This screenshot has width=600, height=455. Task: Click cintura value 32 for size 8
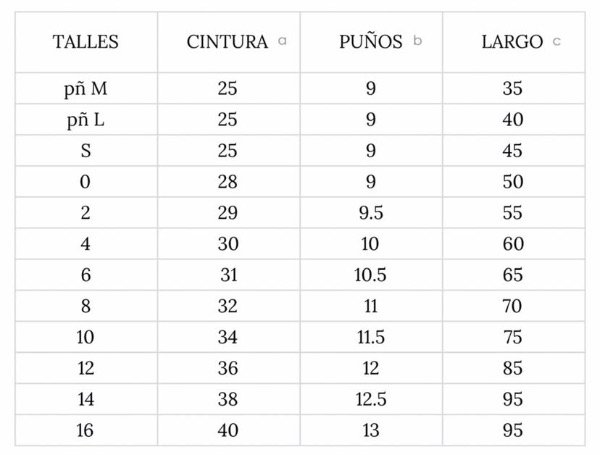[228, 306]
